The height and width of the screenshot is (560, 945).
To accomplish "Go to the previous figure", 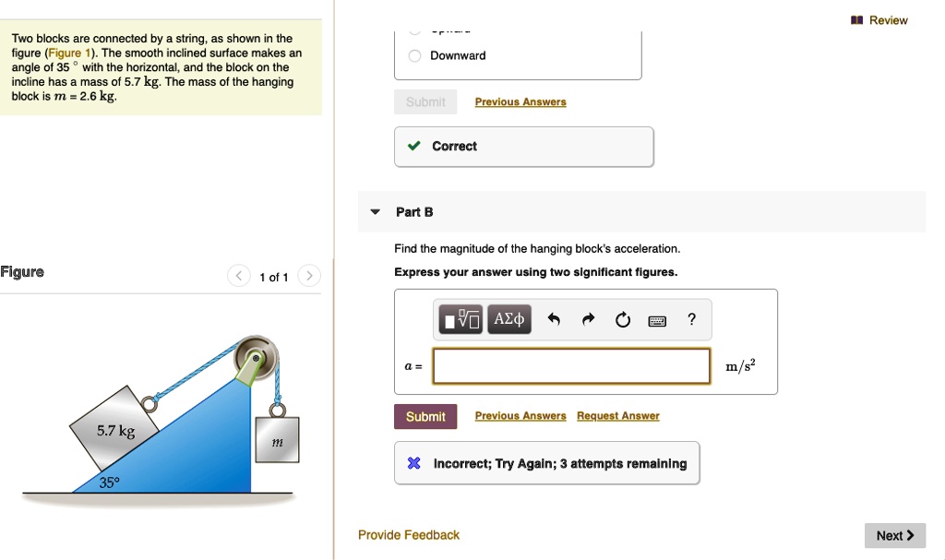I will point(238,276).
